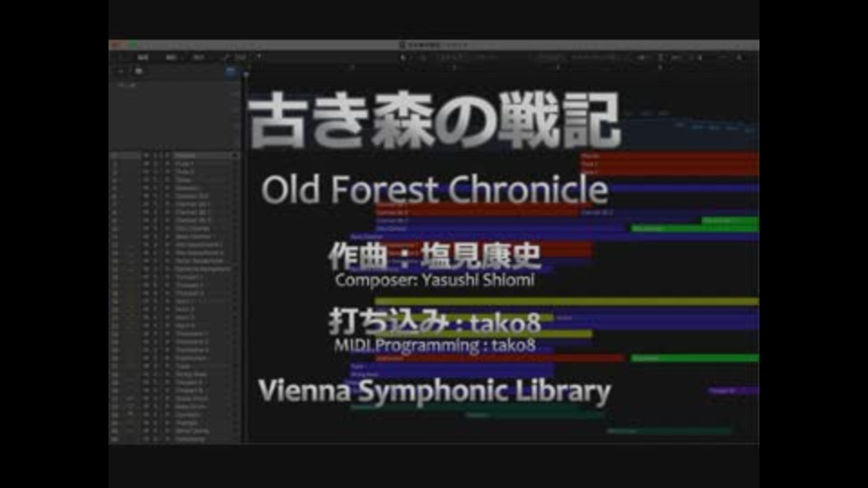Select the Alto Saxophone 2 track
The width and height of the screenshot is (868, 488).
tap(175, 253)
